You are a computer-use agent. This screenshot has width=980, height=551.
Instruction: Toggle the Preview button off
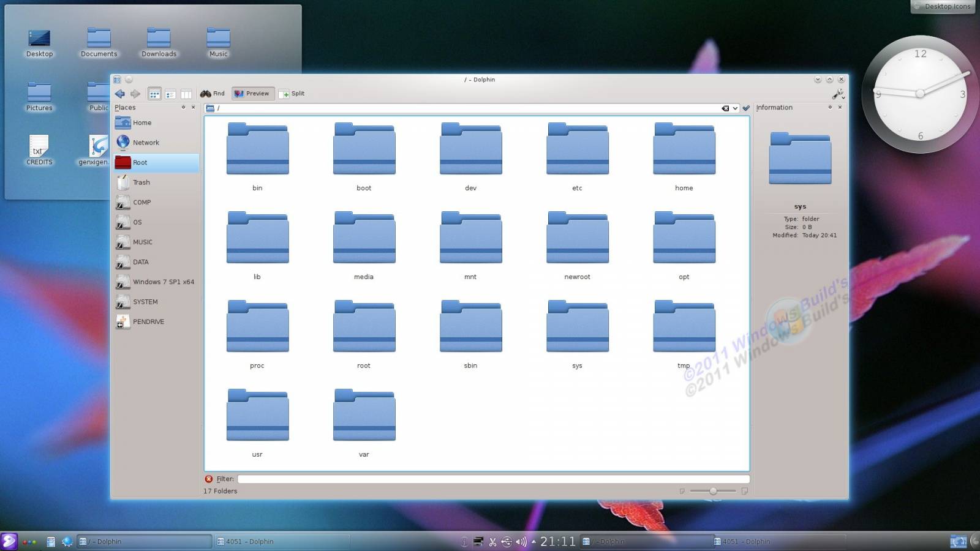tap(252, 94)
